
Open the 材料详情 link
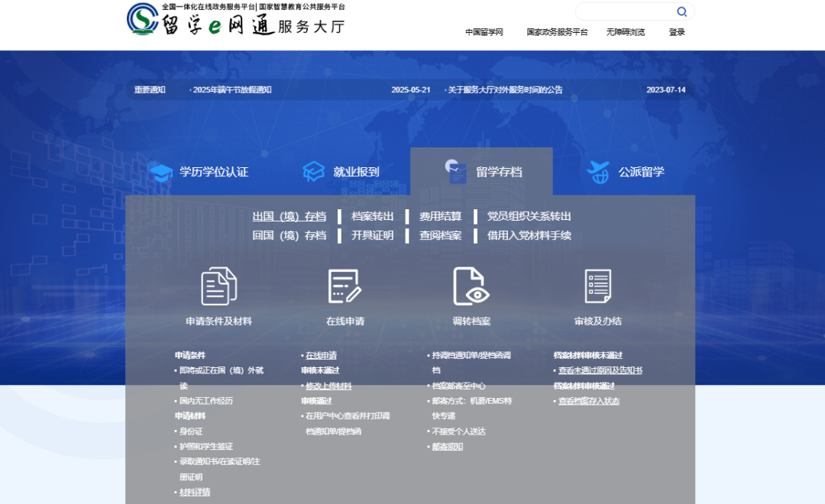point(195,493)
